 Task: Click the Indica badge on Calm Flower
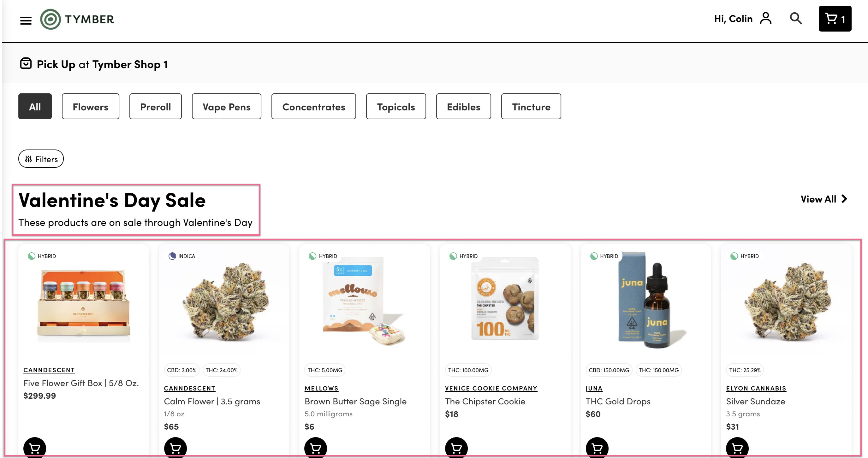click(181, 256)
